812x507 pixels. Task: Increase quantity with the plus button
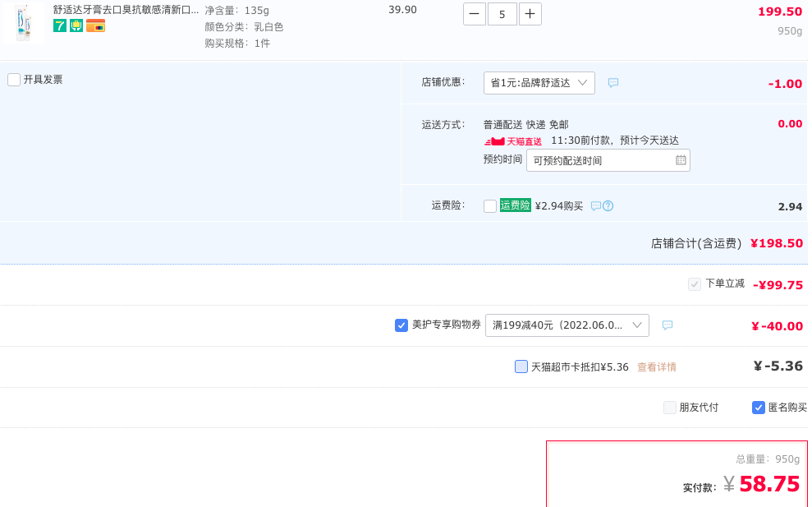point(530,14)
